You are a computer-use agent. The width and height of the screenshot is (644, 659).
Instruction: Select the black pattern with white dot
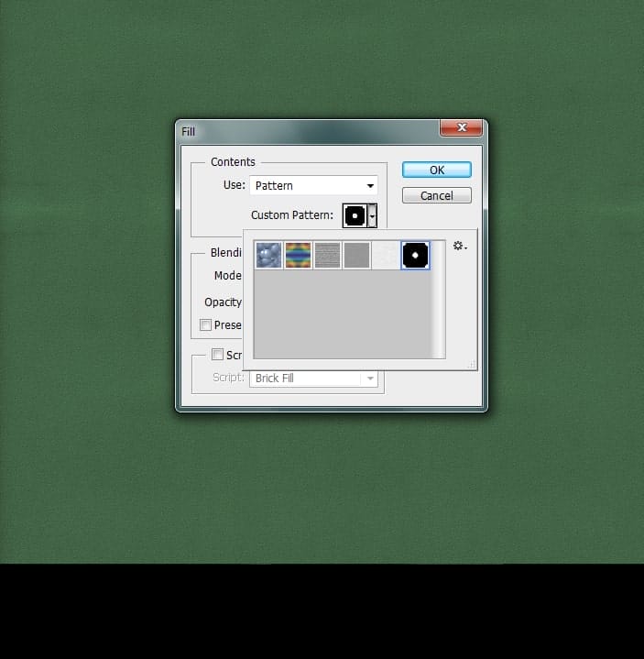coord(415,255)
